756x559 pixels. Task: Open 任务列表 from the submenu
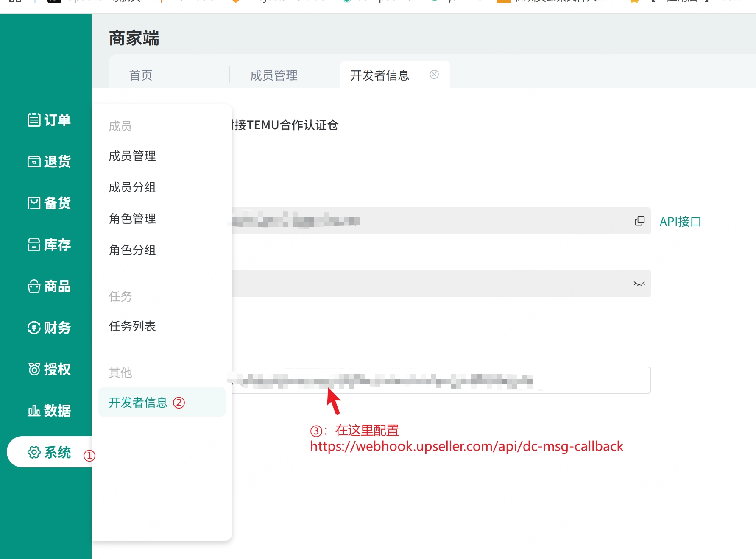(132, 326)
